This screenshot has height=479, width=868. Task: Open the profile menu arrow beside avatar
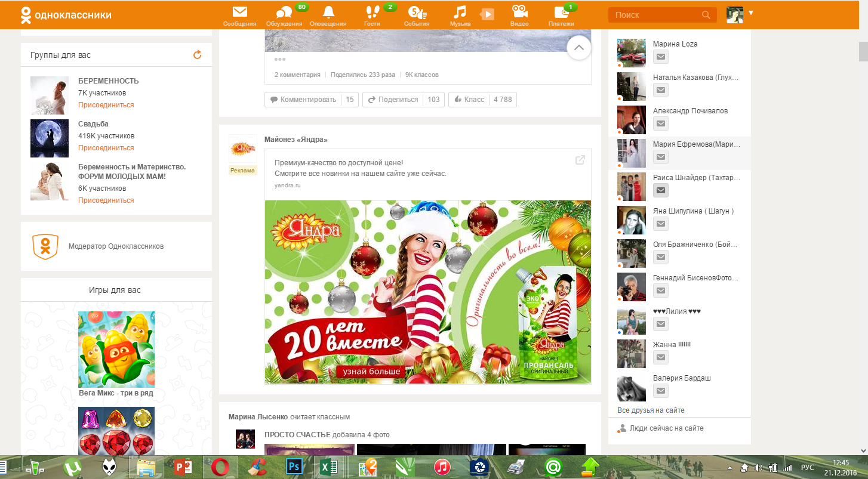point(750,13)
